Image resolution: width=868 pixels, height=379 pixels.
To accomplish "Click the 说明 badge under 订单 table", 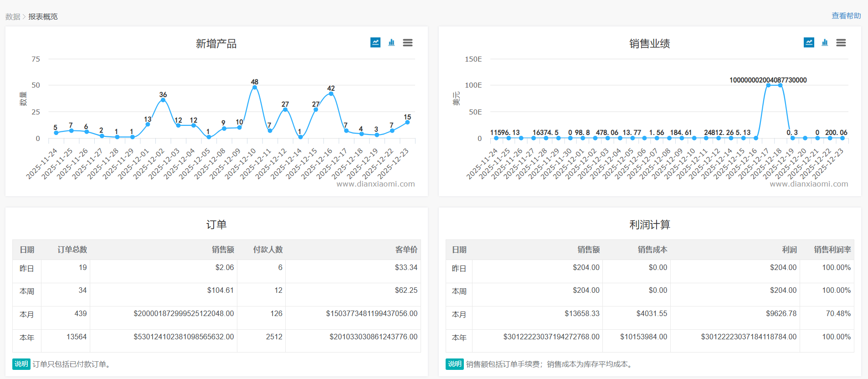I will (21, 364).
